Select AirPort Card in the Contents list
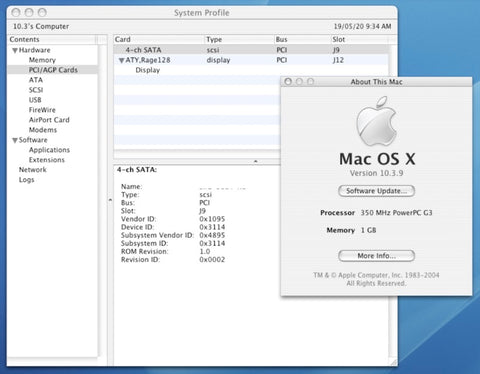This screenshot has width=480, height=374. pos(49,120)
